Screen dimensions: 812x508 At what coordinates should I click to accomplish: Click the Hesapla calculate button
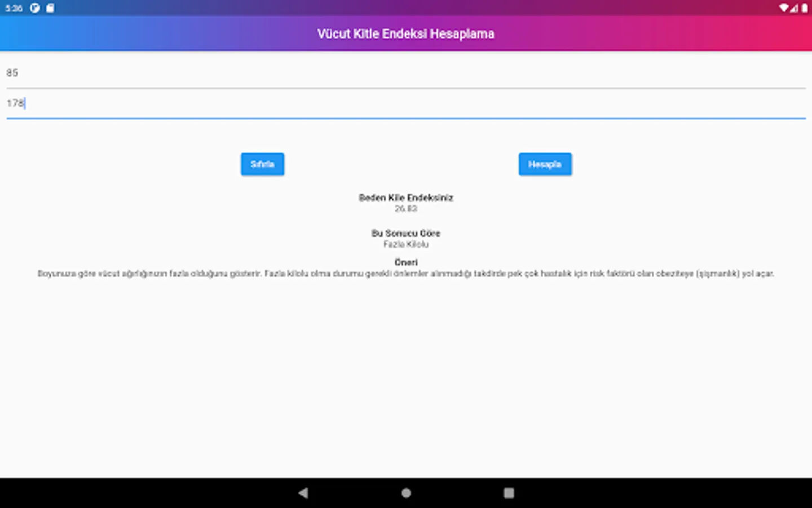tap(545, 164)
